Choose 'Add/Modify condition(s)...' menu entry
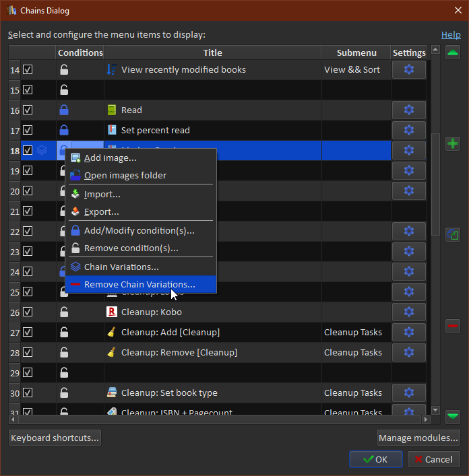Screen dimensions: 469x476 click(139, 230)
